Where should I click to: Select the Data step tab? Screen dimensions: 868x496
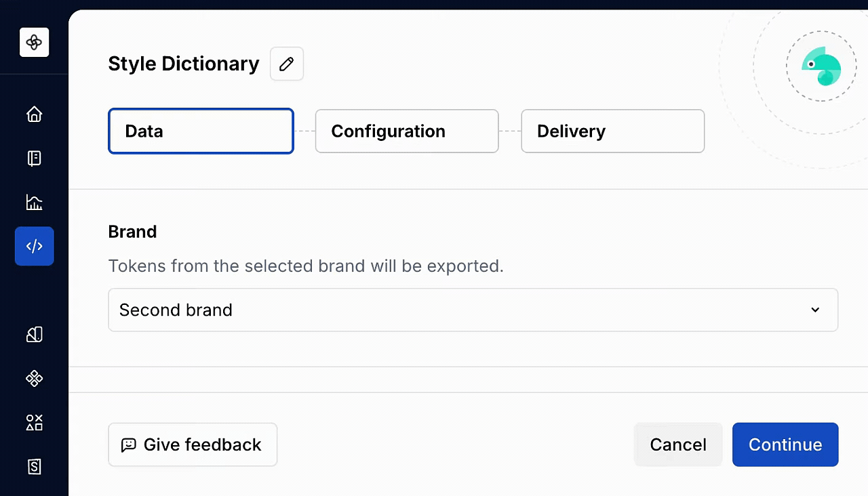pos(201,131)
